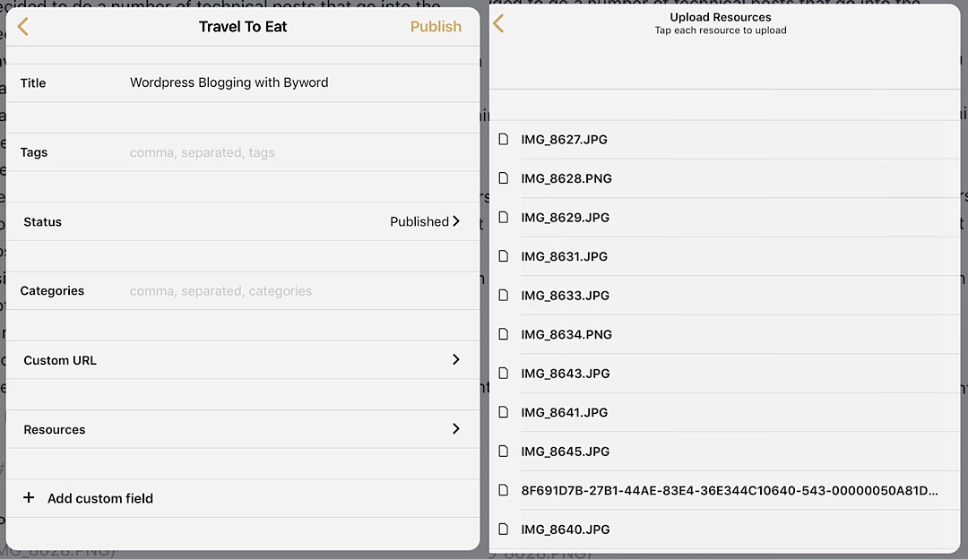The image size is (968, 560).
Task: Upload IMG_8645.JPG resource
Action: tap(725, 452)
